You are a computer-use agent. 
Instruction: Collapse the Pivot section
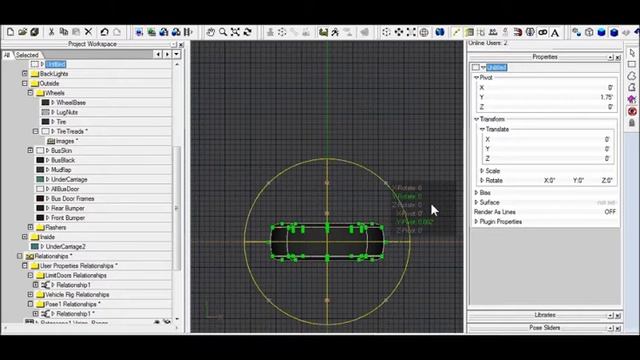[x=476, y=77]
